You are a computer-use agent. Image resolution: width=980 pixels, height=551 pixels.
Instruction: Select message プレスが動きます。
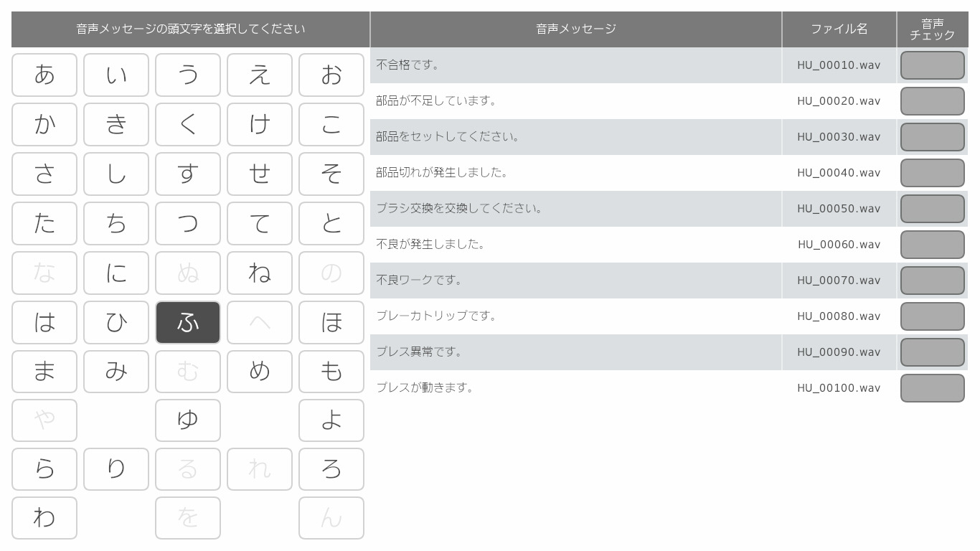click(576, 388)
